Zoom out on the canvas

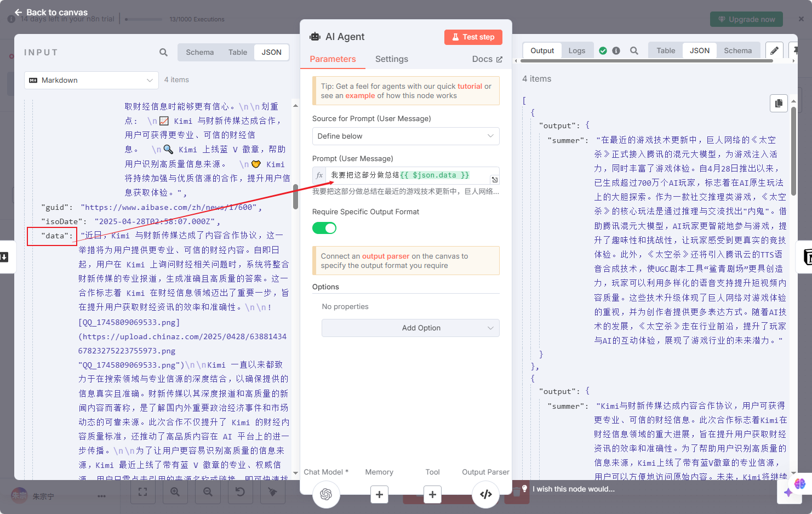pyautogui.click(x=208, y=492)
